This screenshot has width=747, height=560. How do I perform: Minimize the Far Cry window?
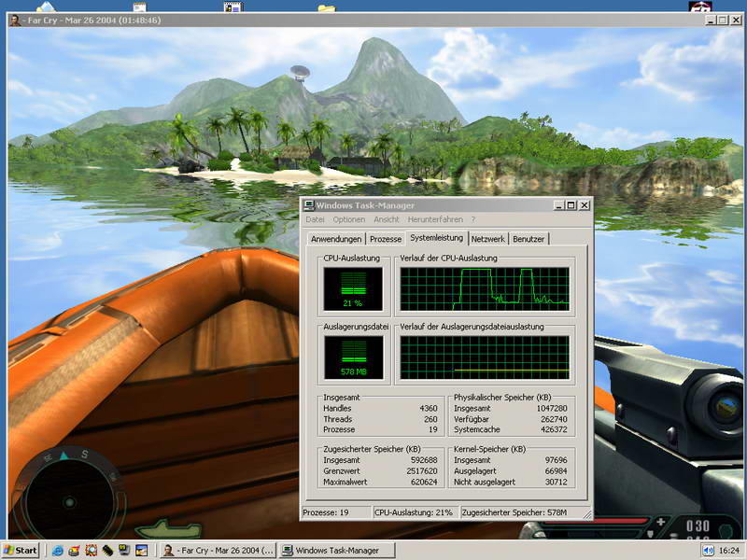[x=711, y=20]
